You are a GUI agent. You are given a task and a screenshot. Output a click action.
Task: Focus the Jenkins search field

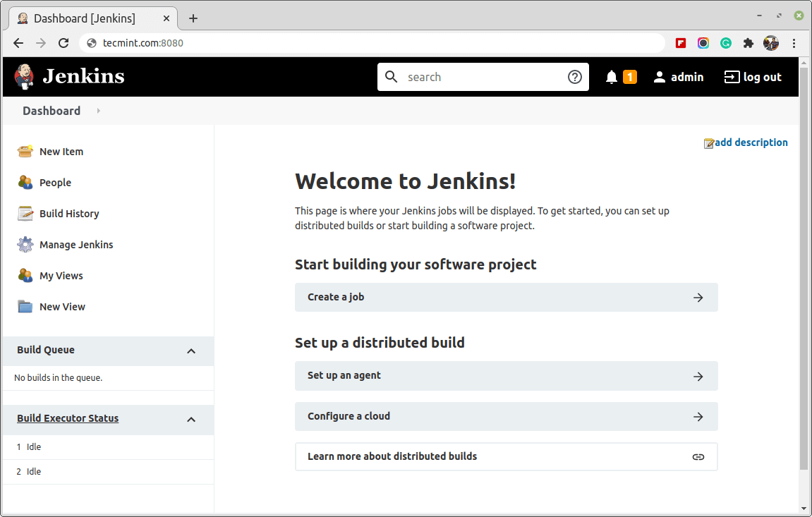(482, 77)
